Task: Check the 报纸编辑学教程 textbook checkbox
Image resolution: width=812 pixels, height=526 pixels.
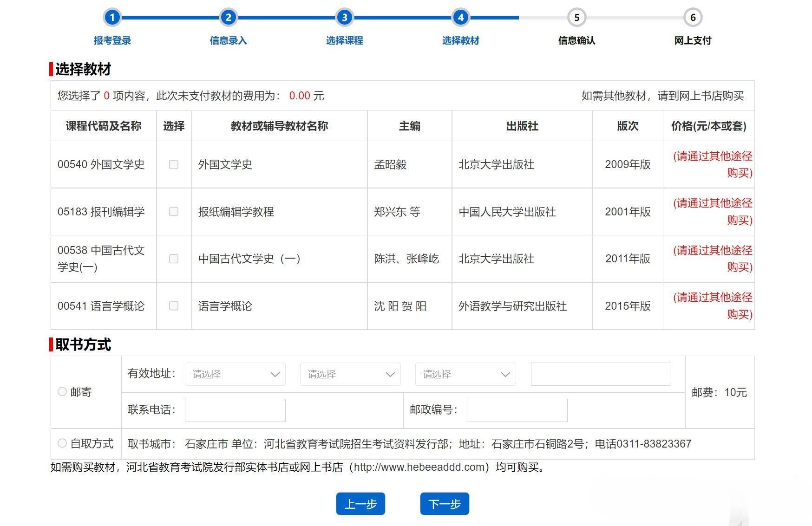Action: 174,212
